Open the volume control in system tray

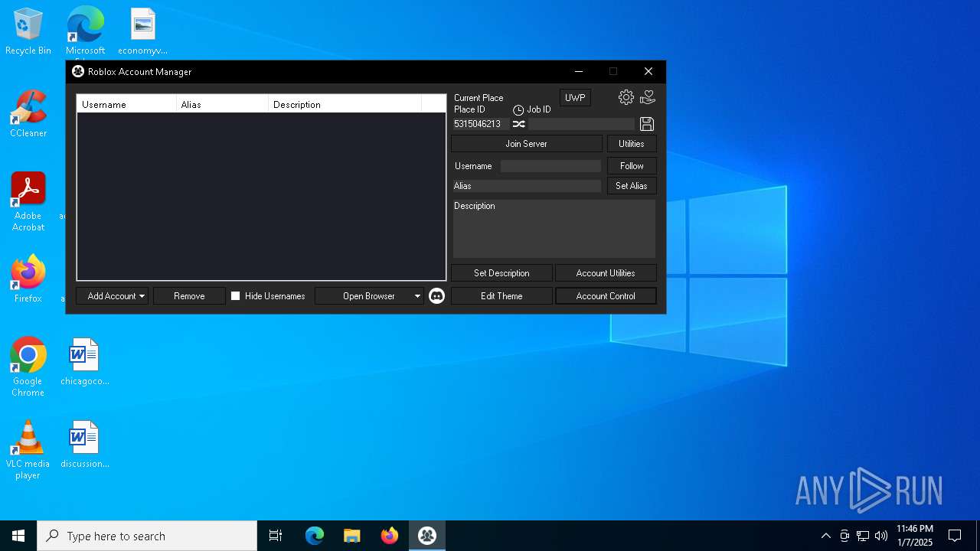coord(881,536)
